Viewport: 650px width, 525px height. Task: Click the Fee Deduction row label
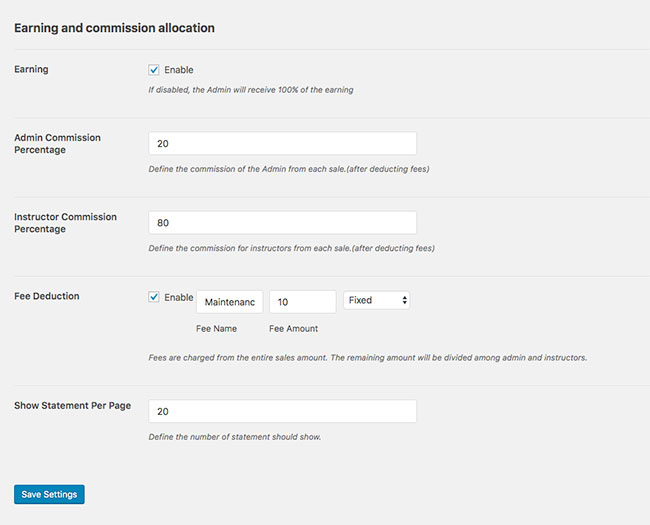tap(47, 296)
